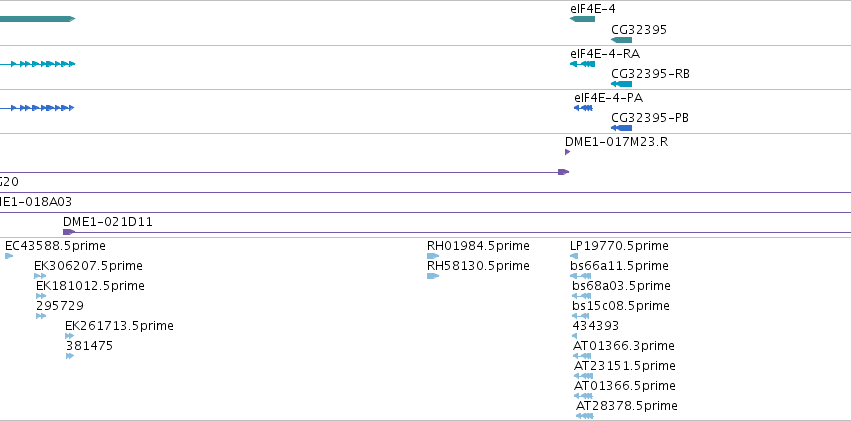851x421 pixels.
Task: Click the AT01366.5prime EST label
Action: (625, 386)
